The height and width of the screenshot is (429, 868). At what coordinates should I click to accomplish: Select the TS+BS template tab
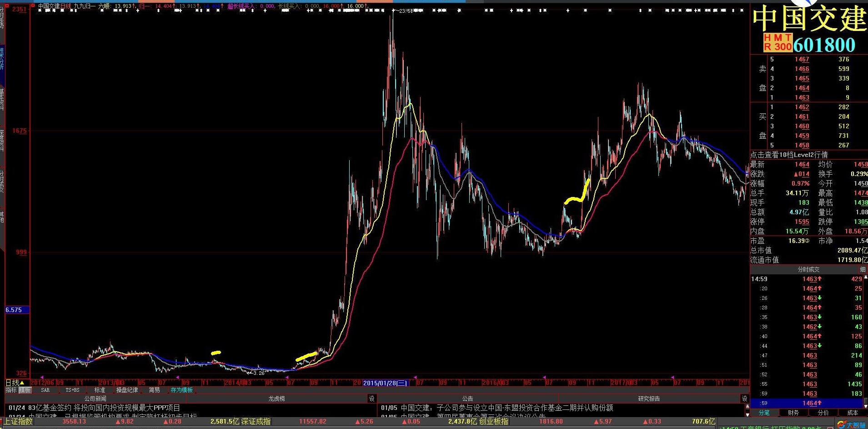tap(72, 390)
